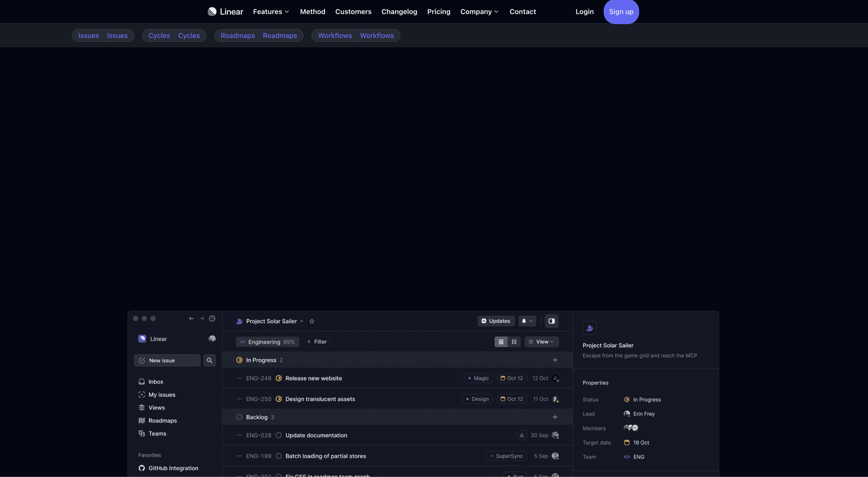Open Views in the sidebar

click(x=152, y=408)
